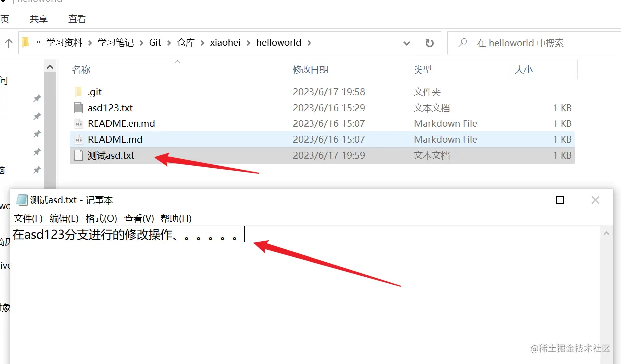
Task: Select the README.en.md file name
Action: (121, 123)
